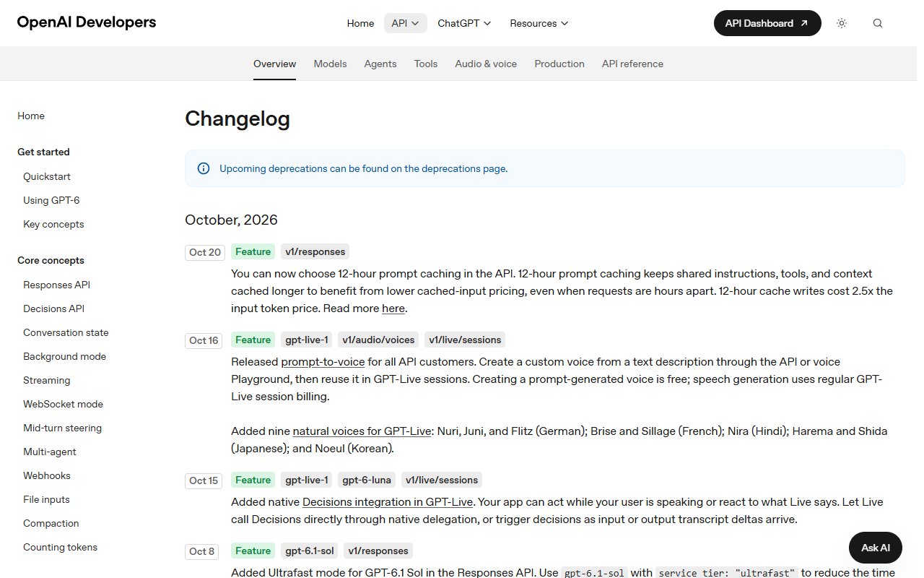The width and height of the screenshot is (924, 578).
Task: Open Decisions API sidebar link
Action: pos(53,309)
